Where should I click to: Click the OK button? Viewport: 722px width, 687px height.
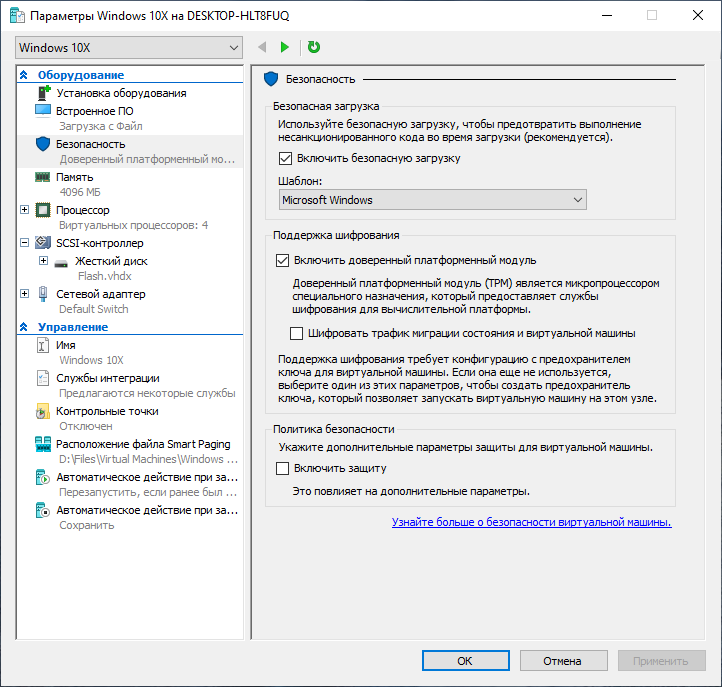[x=466, y=661]
